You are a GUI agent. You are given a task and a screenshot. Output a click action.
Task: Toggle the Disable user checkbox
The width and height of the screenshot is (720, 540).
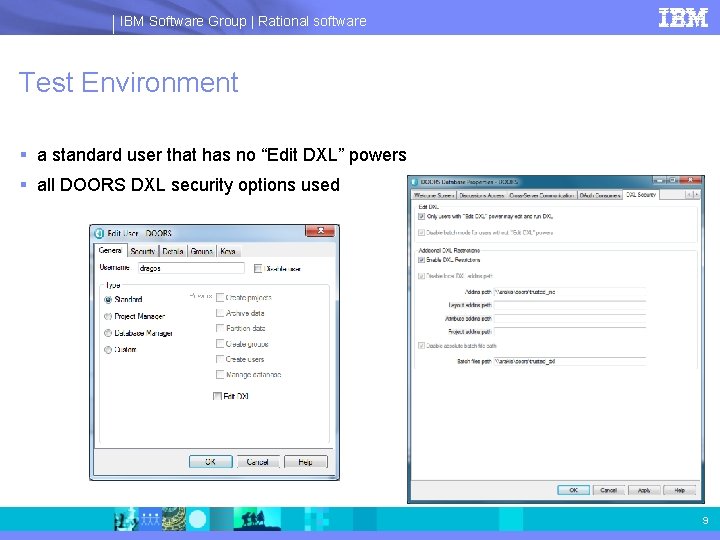click(x=258, y=269)
